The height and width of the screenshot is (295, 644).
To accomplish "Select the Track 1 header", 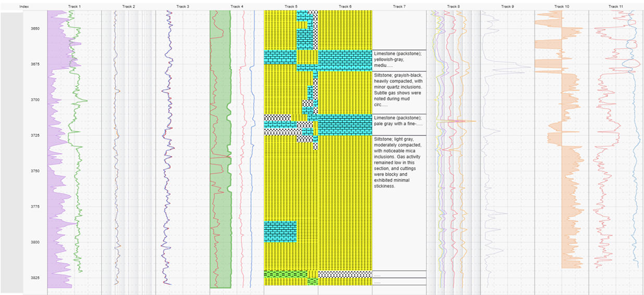I will tap(74, 6).
